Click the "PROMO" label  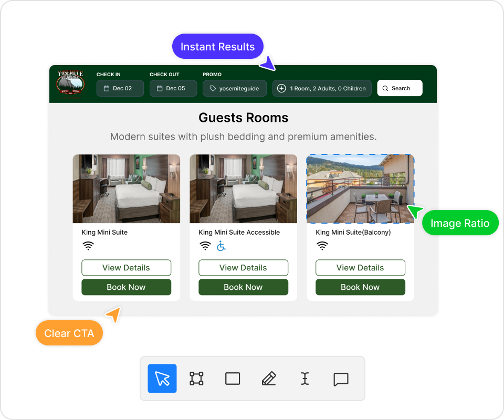coord(212,74)
